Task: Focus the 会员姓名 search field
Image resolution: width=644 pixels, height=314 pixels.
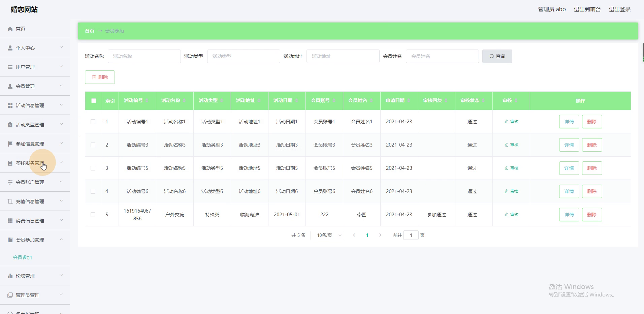Action: point(442,56)
